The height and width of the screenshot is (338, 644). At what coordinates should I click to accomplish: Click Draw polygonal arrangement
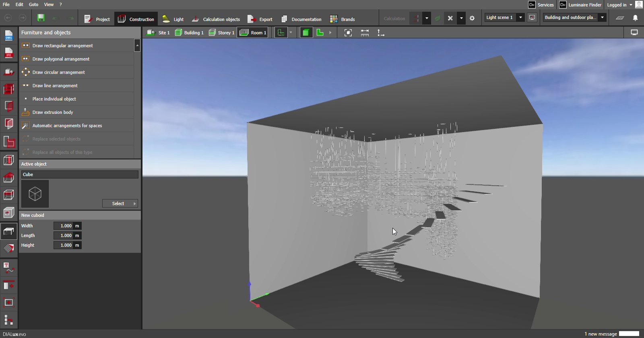point(76,59)
